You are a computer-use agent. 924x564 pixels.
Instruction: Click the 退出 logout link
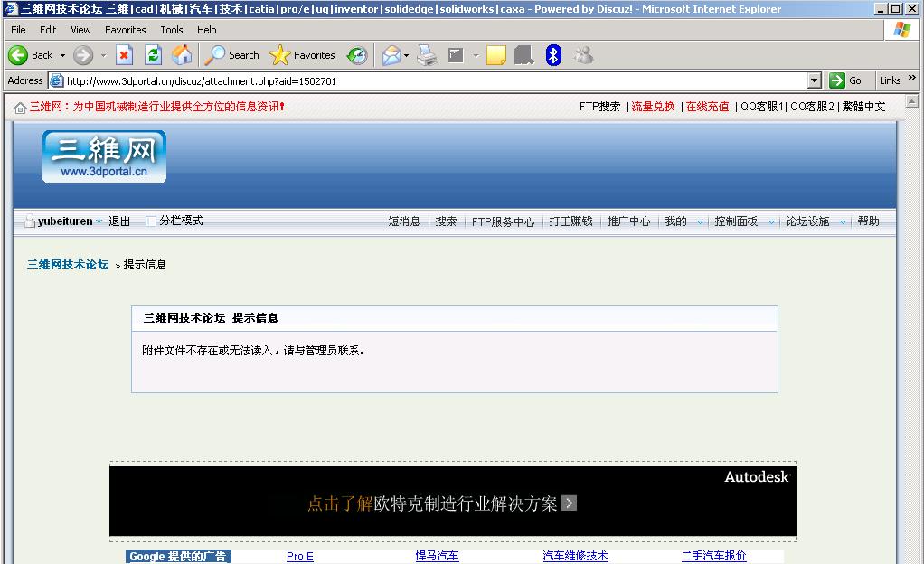pyautogui.click(x=119, y=221)
